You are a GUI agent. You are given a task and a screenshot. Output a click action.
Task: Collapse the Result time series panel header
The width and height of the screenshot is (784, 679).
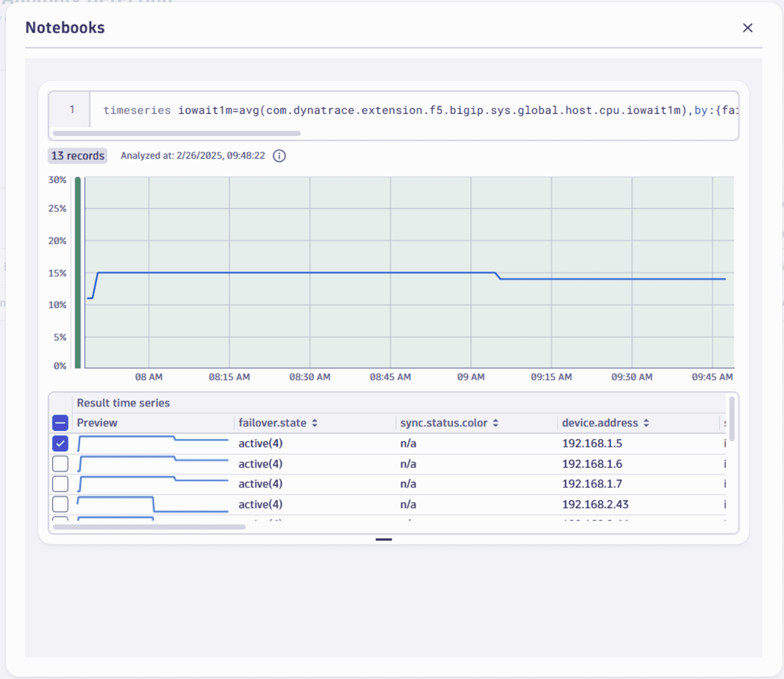tap(122, 403)
